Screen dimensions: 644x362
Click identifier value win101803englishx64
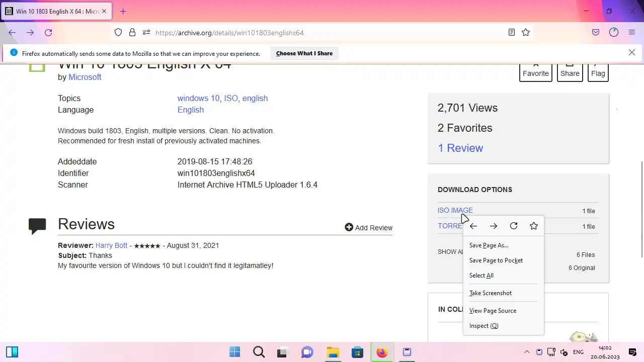tap(216, 173)
